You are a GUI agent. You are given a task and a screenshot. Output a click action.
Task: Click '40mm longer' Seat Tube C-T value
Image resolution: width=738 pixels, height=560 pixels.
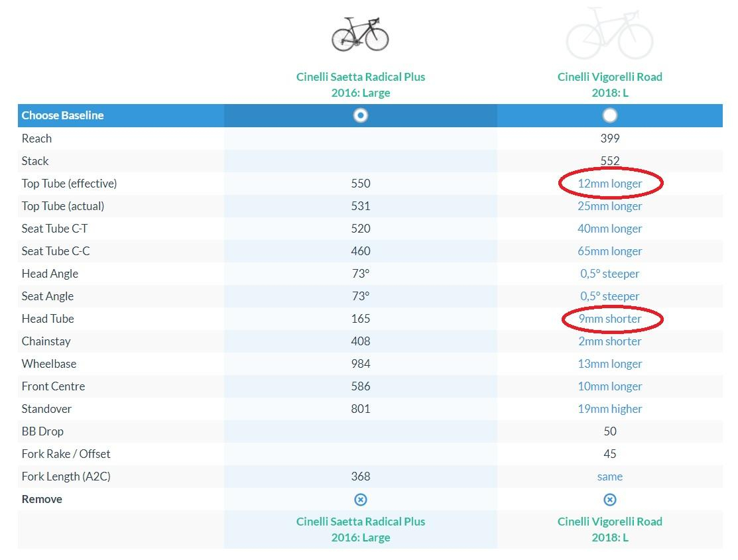pos(609,229)
